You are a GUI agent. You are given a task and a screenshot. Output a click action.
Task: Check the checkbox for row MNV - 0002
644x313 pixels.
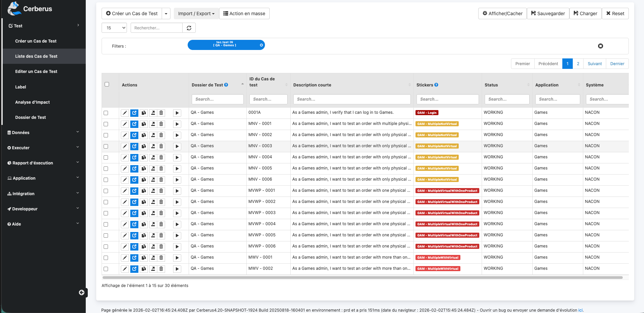click(106, 135)
